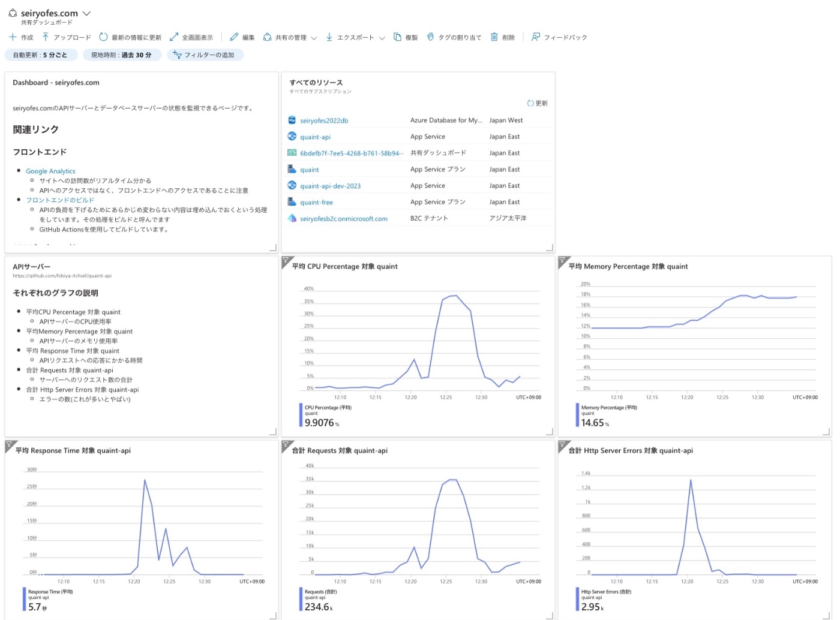Click the dashboard icon beside seiryofes.com title
The image size is (840, 620).
click(13, 13)
